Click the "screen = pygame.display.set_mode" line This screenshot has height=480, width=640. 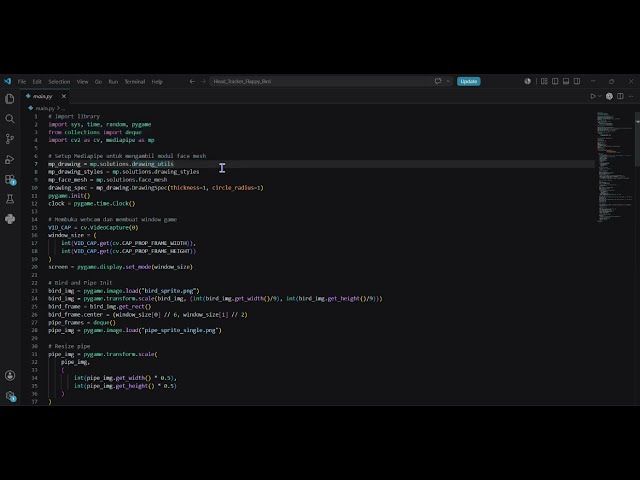pyautogui.click(x=120, y=267)
